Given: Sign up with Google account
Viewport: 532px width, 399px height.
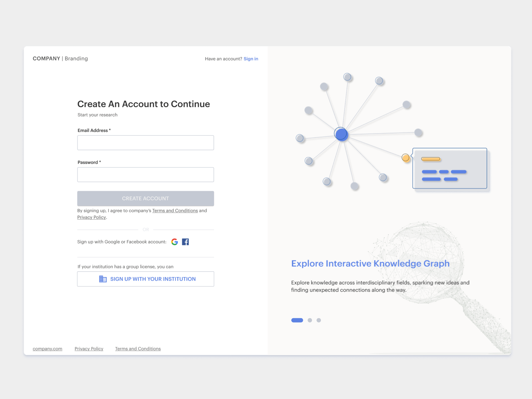Looking at the screenshot, I should [x=175, y=242].
